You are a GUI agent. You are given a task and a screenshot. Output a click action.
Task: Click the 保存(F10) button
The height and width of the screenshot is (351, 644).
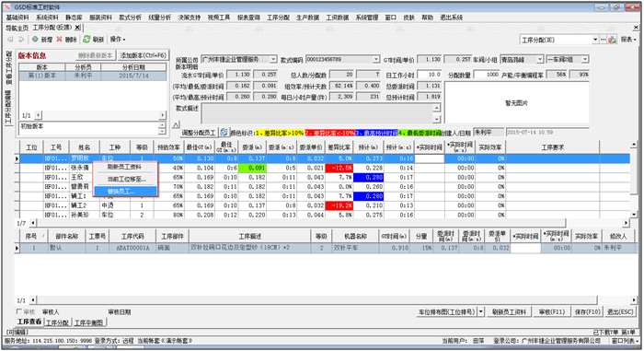[587, 312]
